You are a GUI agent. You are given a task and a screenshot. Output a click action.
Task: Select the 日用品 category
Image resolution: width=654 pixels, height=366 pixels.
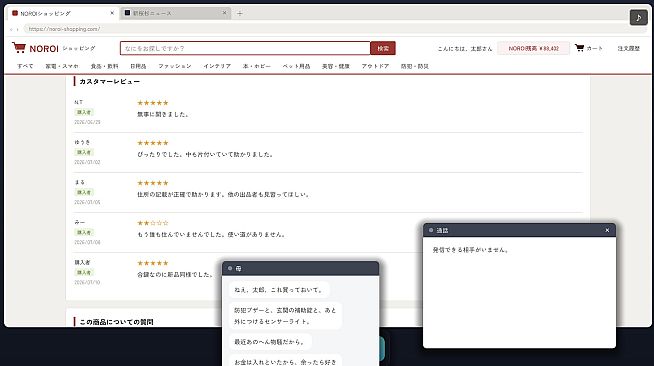pyautogui.click(x=138, y=66)
